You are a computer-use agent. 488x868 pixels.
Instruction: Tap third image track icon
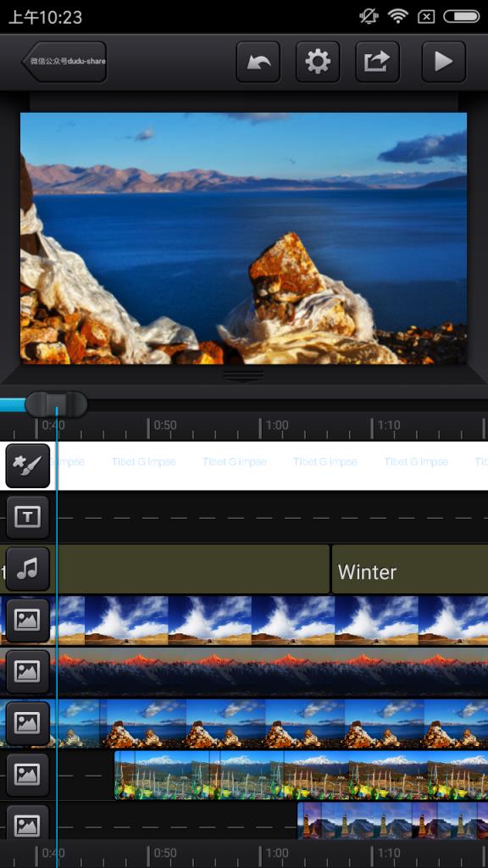[x=28, y=723]
